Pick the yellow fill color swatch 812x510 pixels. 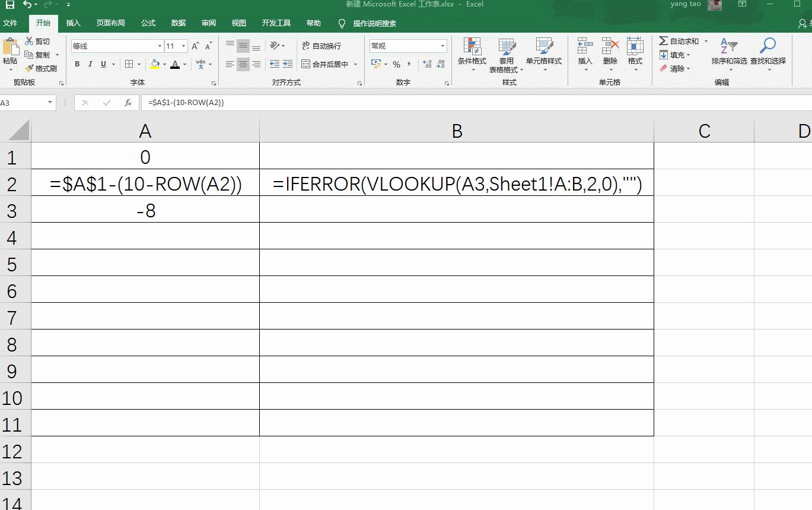tap(155, 64)
